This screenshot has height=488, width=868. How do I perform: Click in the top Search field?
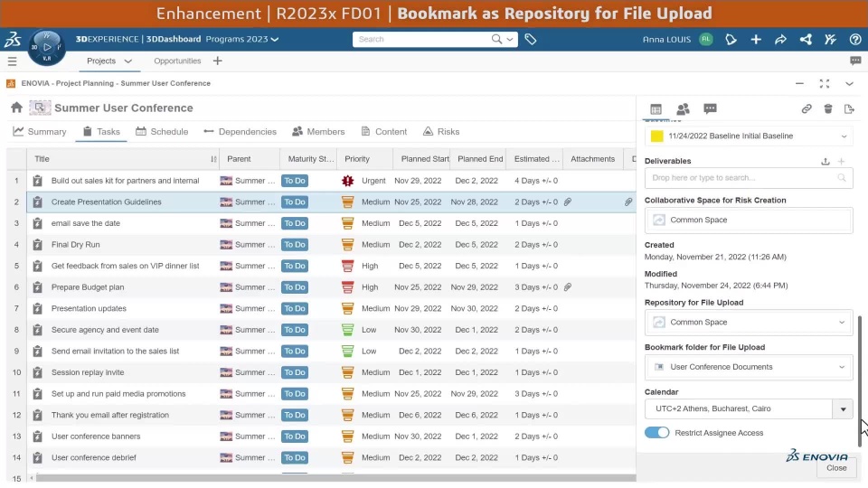(x=422, y=39)
